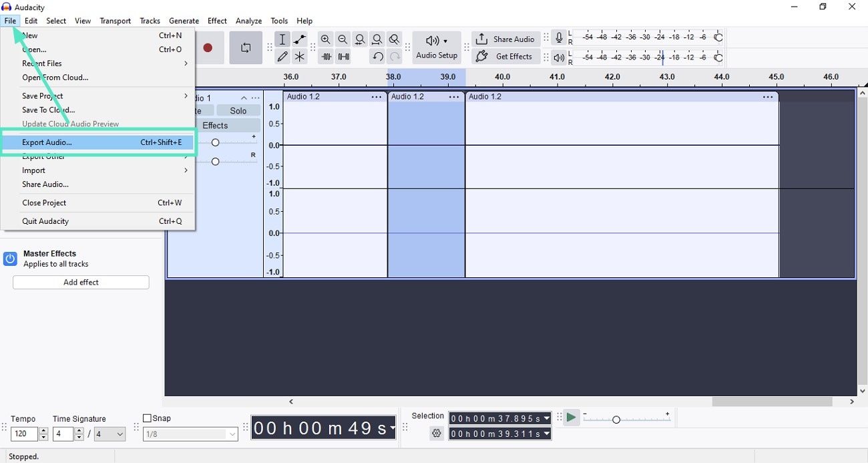Click the speaker playback meter icon
Viewport: 868px width, 463px height.
tap(559, 58)
